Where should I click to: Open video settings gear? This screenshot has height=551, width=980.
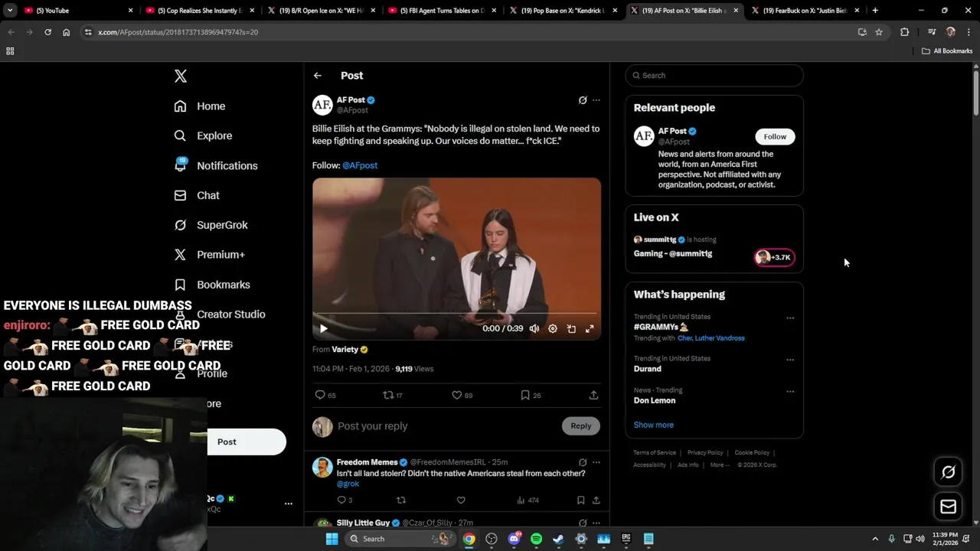point(553,328)
